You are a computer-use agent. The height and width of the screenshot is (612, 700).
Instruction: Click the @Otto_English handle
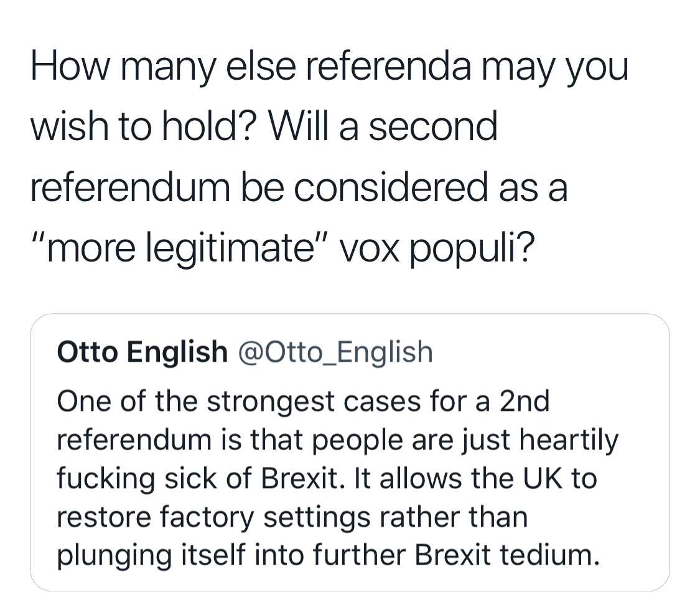click(x=334, y=352)
